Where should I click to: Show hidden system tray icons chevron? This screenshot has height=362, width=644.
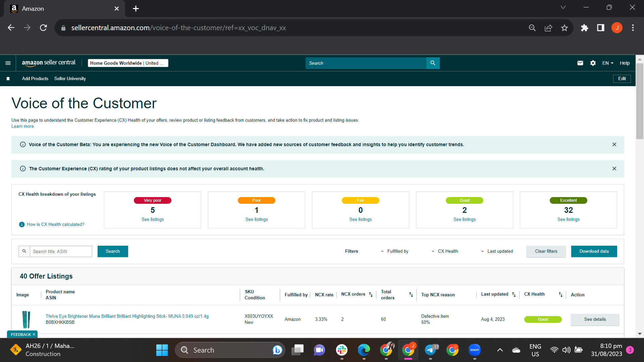(500, 350)
